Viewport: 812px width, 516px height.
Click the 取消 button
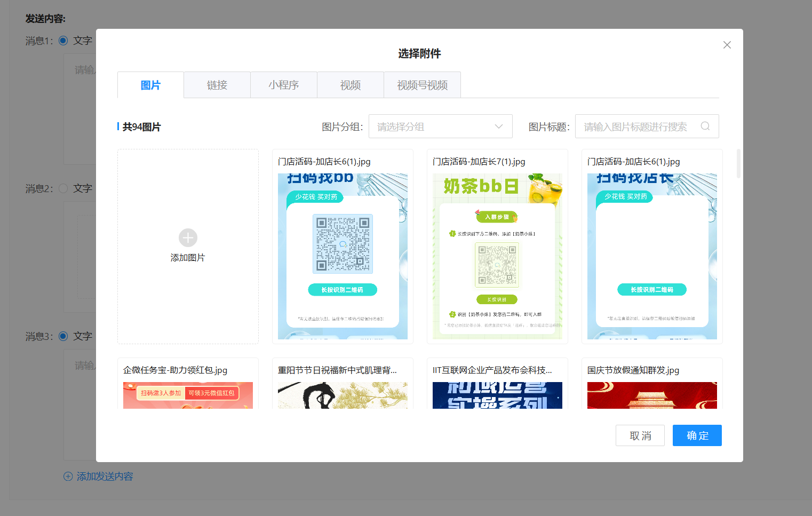[x=640, y=435]
